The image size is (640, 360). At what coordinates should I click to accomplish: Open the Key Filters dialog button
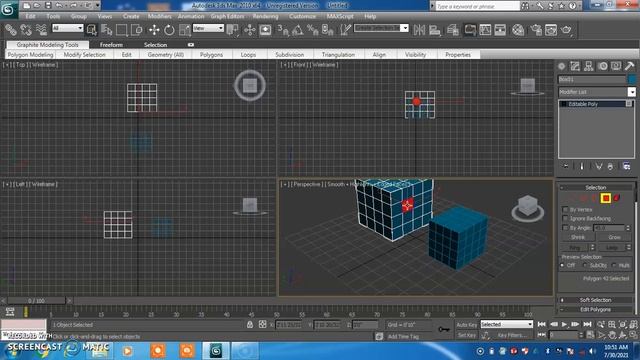click(511, 335)
